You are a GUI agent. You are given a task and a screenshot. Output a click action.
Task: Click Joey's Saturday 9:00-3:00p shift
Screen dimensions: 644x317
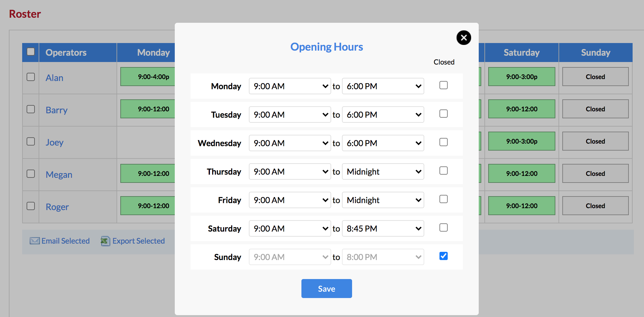point(521,141)
